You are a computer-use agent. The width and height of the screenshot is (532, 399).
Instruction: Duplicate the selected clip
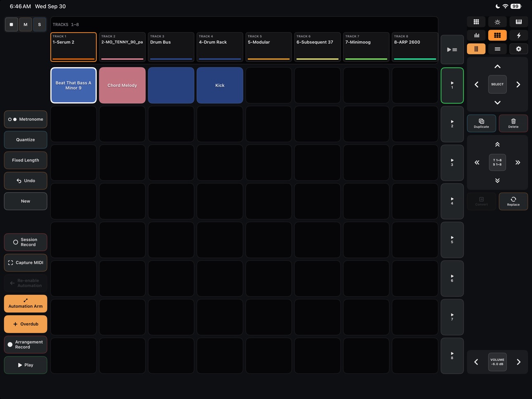(x=481, y=123)
